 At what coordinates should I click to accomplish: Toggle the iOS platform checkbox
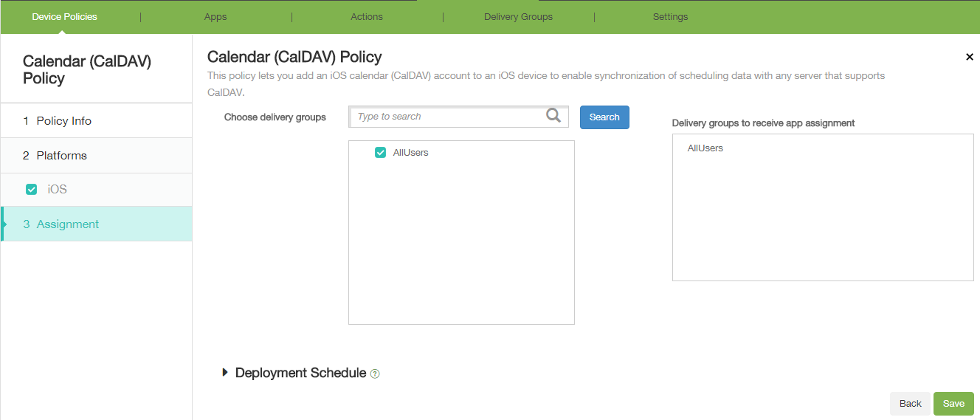pos(31,190)
